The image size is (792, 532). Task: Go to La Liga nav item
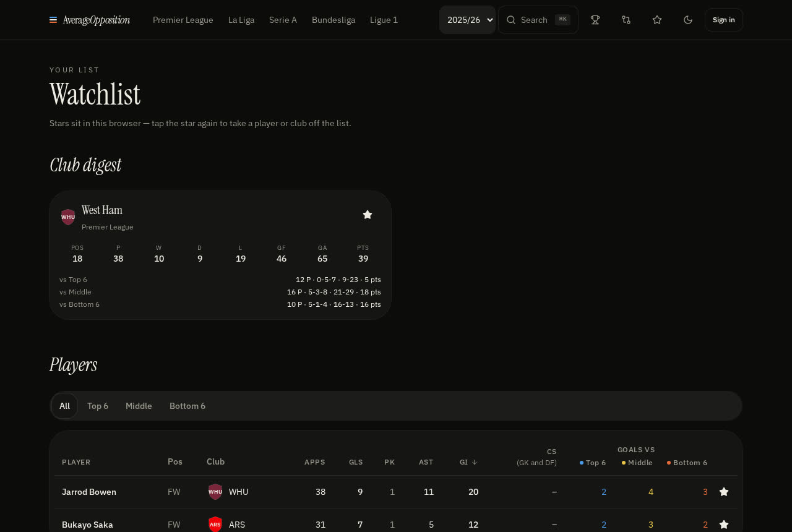[241, 20]
